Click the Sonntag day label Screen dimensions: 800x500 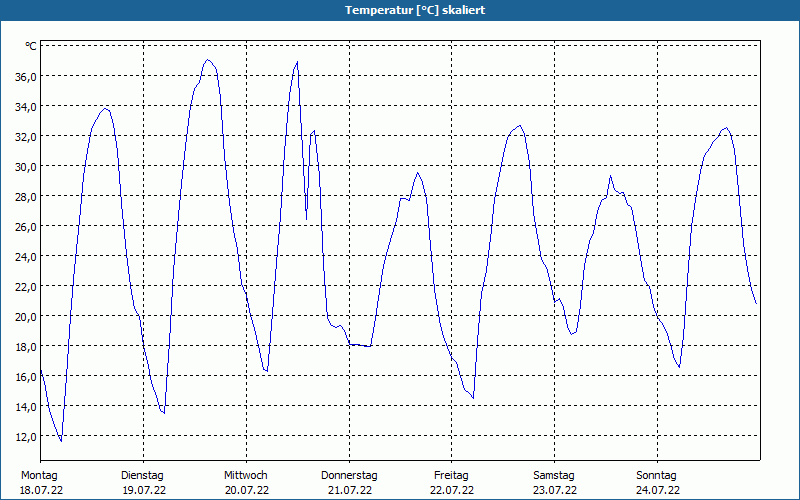pyautogui.click(x=656, y=476)
